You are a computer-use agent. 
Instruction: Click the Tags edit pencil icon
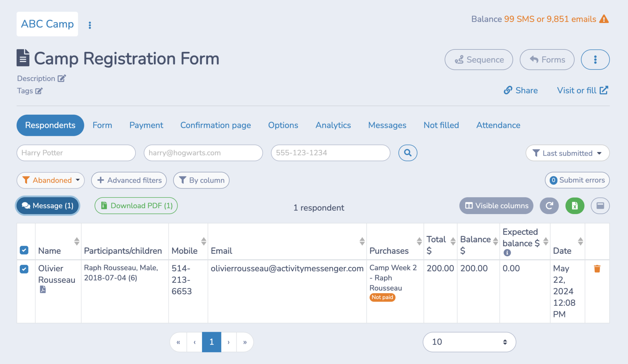(x=39, y=91)
